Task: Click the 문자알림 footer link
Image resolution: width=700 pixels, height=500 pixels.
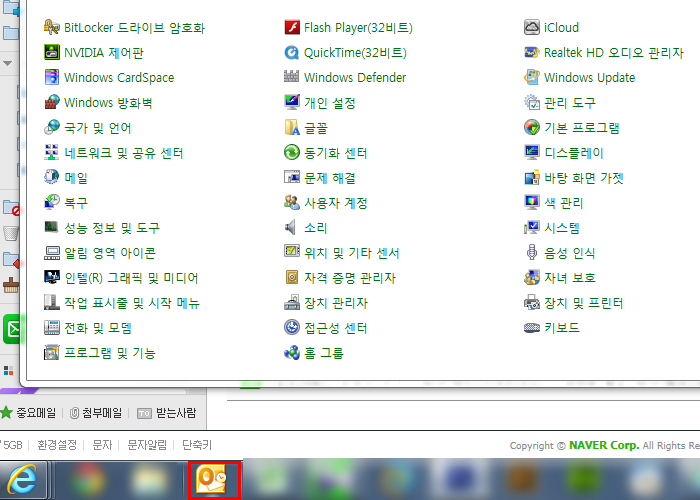Action: [x=147, y=445]
